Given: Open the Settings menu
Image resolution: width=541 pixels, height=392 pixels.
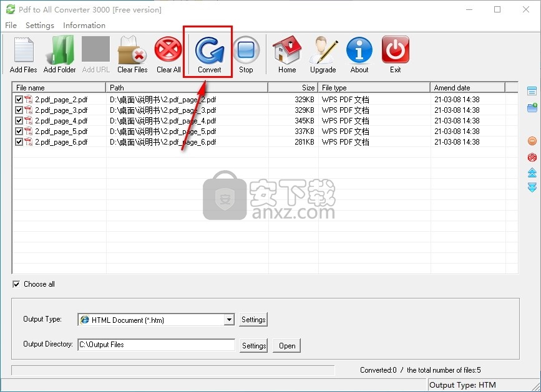Looking at the screenshot, I should coord(40,25).
